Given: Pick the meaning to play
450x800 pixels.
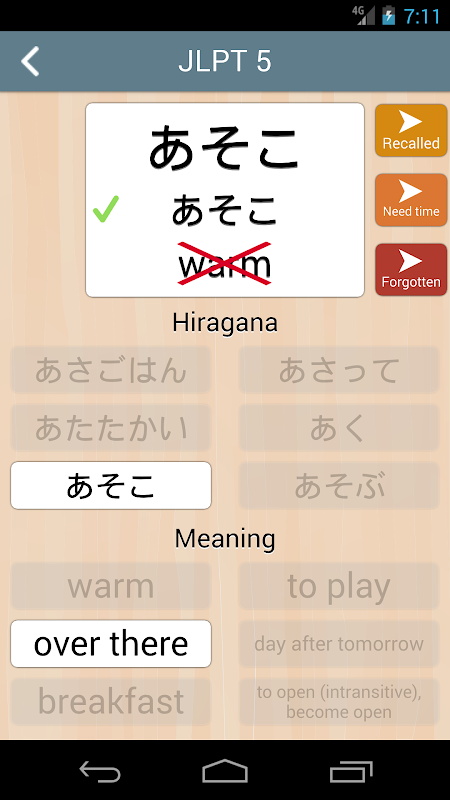Looking at the screenshot, I should click(x=339, y=586).
